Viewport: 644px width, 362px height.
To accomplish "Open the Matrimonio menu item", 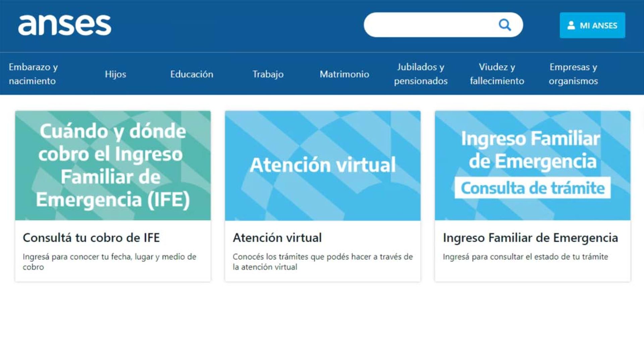I will 344,74.
